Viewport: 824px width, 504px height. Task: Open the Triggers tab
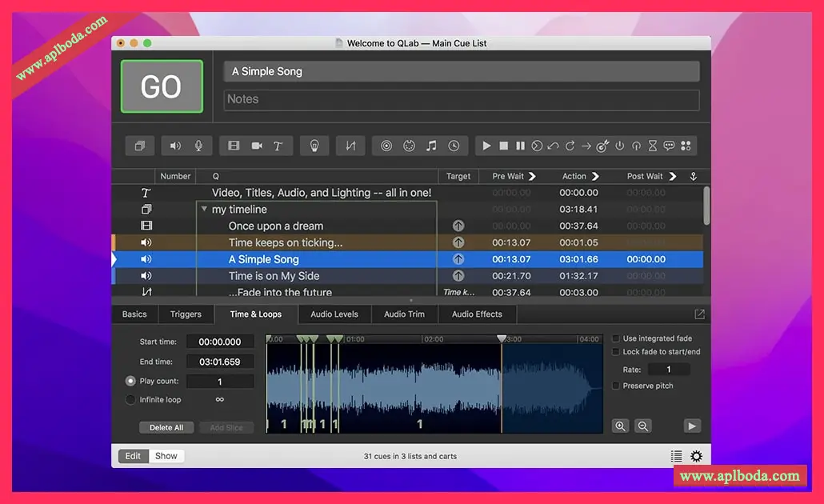coord(186,314)
